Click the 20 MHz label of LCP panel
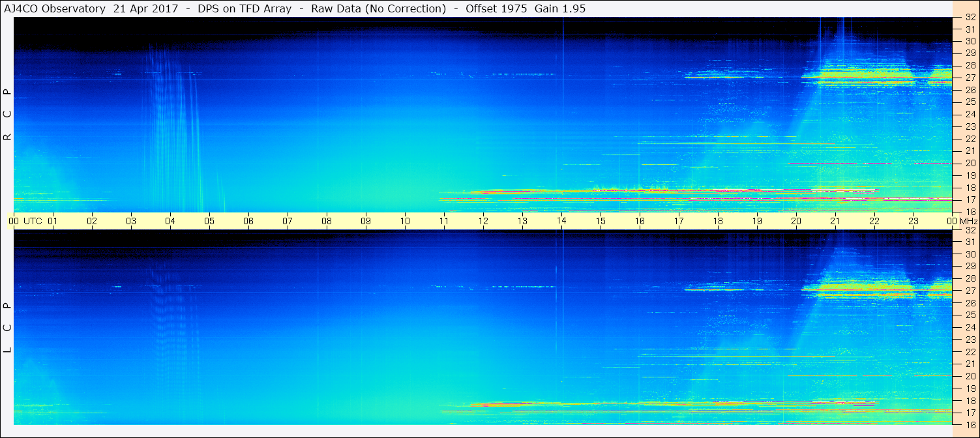 pyautogui.click(x=970, y=376)
